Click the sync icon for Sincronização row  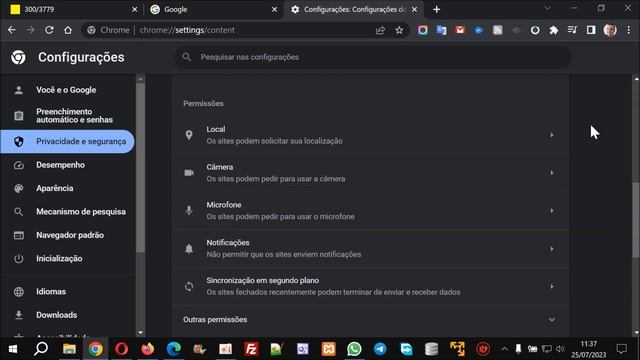coord(189,287)
